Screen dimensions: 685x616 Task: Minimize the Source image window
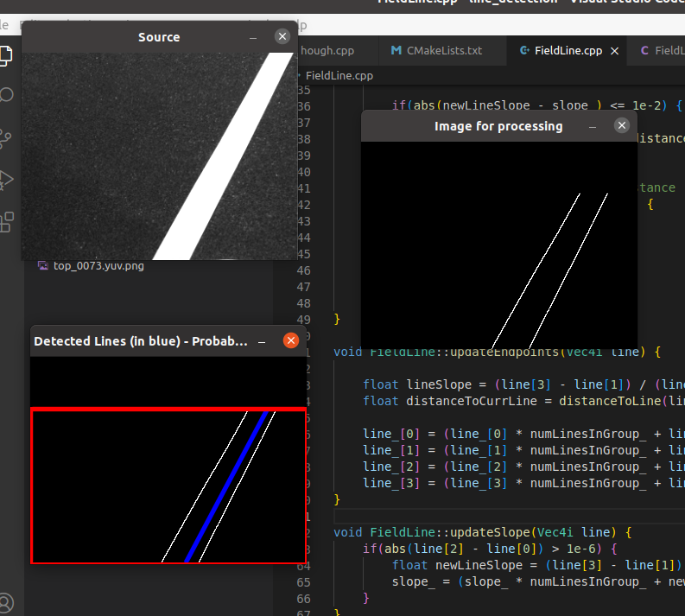point(253,37)
